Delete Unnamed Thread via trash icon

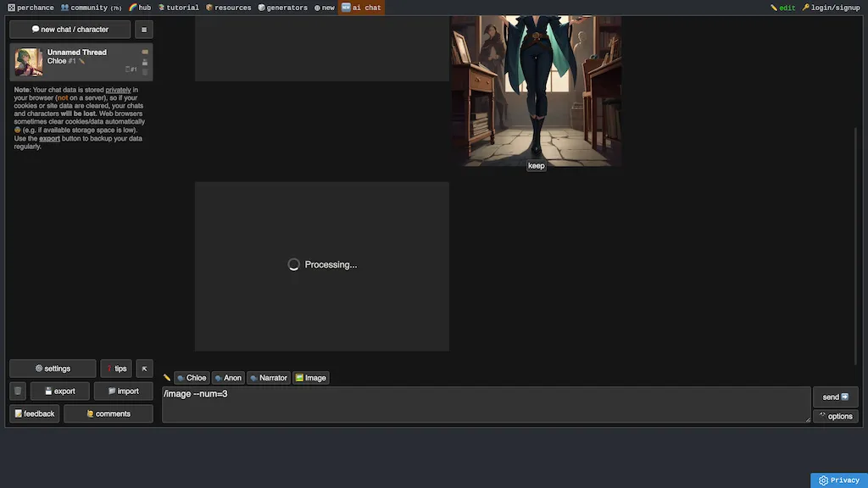pyautogui.click(x=145, y=72)
